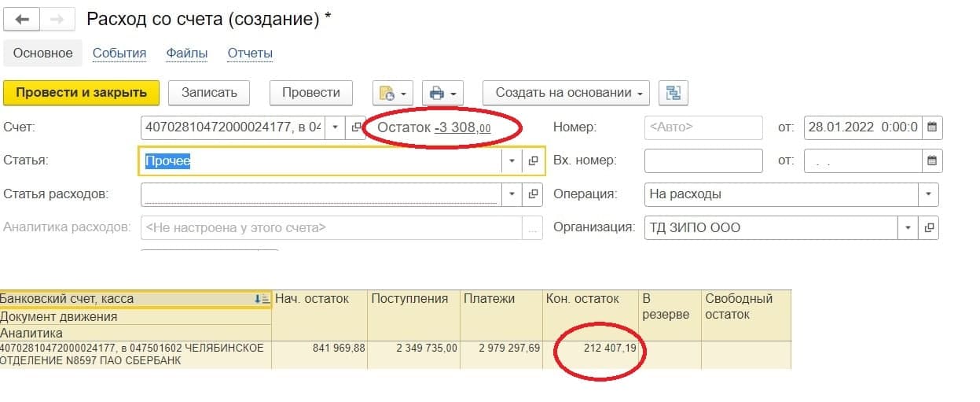Click the back navigation arrow
The height and width of the screenshot is (402, 980).
(22, 20)
